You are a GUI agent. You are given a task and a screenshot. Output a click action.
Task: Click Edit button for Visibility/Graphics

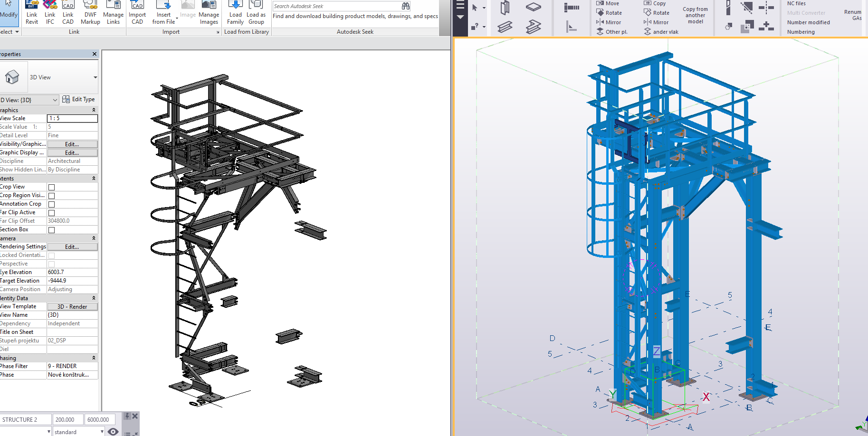(x=72, y=144)
